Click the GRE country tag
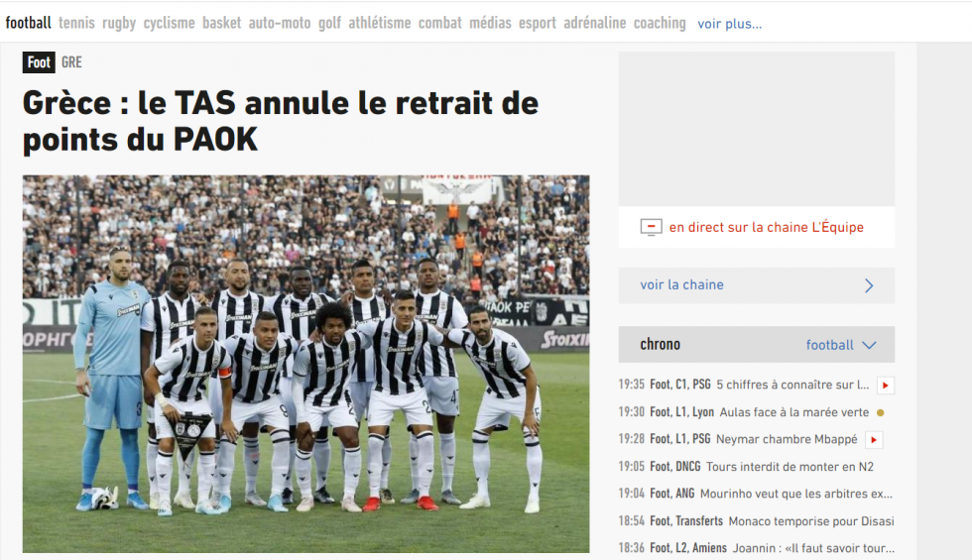 tap(71, 62)
